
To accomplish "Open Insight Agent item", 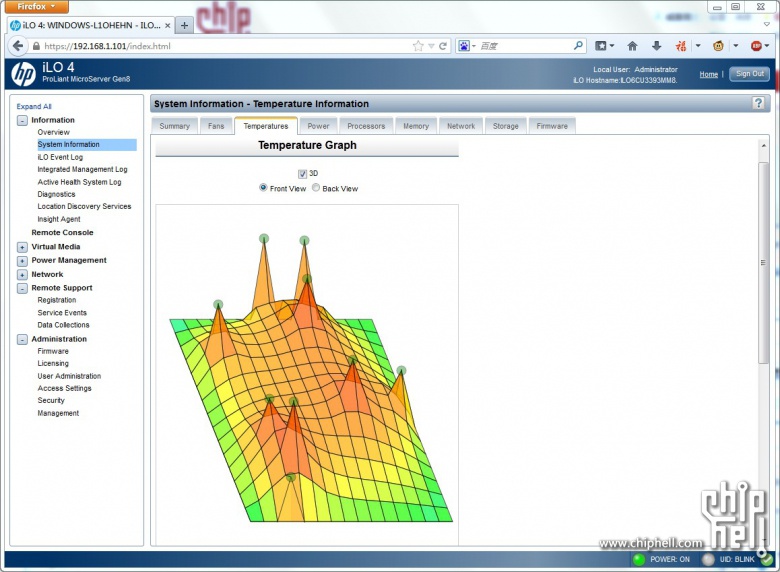I will 59,219.
